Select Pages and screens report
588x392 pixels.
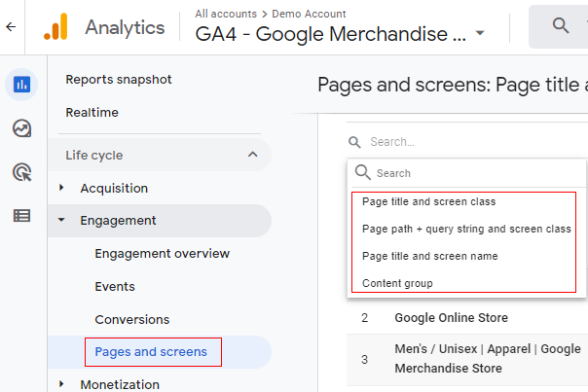(x=151, y=352)
